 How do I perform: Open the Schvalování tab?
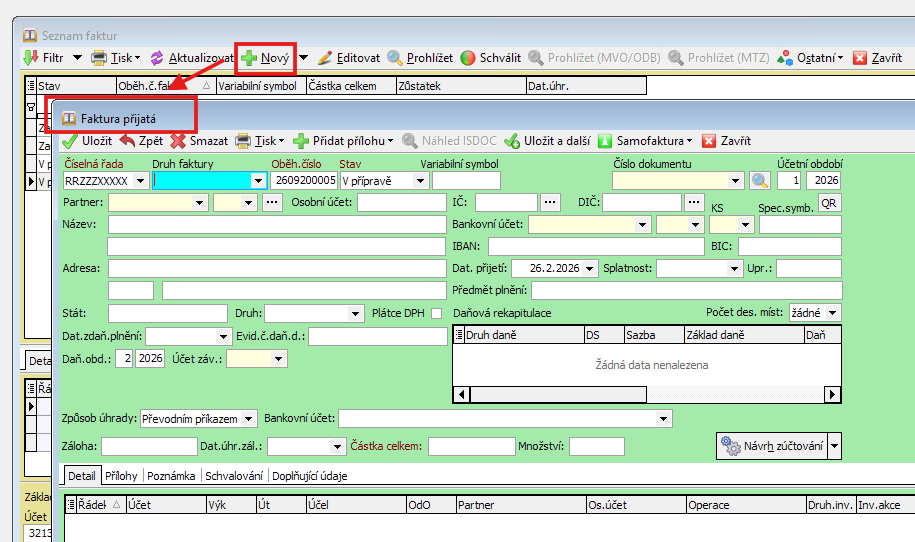pyautogui.click(x=234, y=476)
